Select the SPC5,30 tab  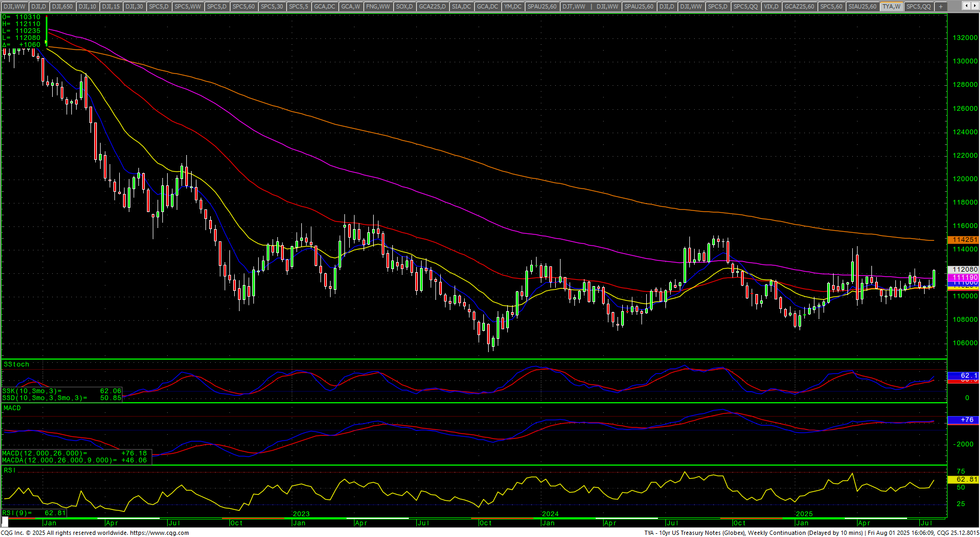point(272,6)
